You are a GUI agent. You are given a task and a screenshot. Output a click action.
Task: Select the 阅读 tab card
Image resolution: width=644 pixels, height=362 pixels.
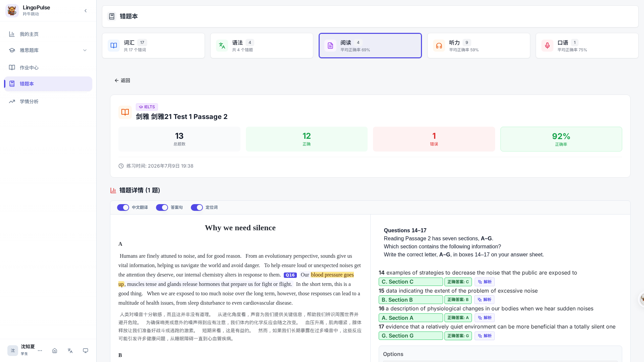click(370, 46)
